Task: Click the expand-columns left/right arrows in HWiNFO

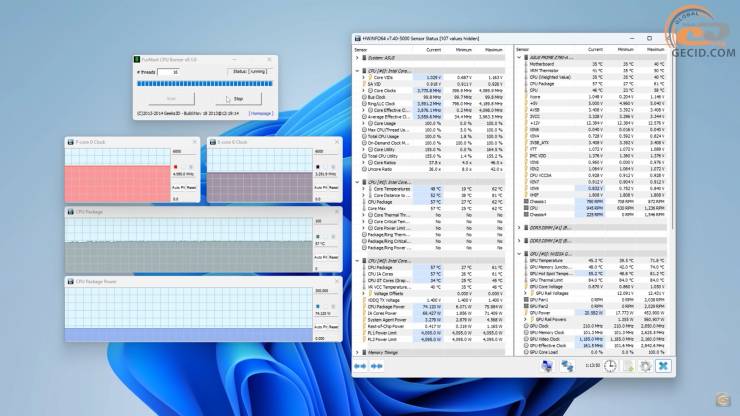Action: pyautogui.click(x=361, y=366)
